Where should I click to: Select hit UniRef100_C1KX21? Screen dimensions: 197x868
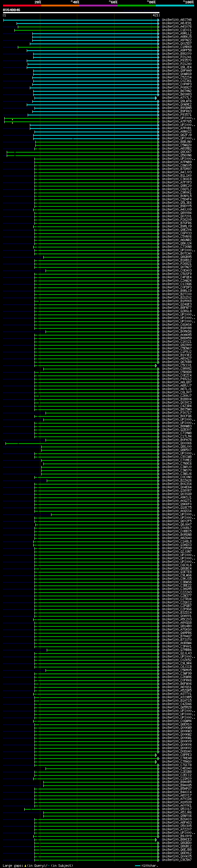(177, 342)
